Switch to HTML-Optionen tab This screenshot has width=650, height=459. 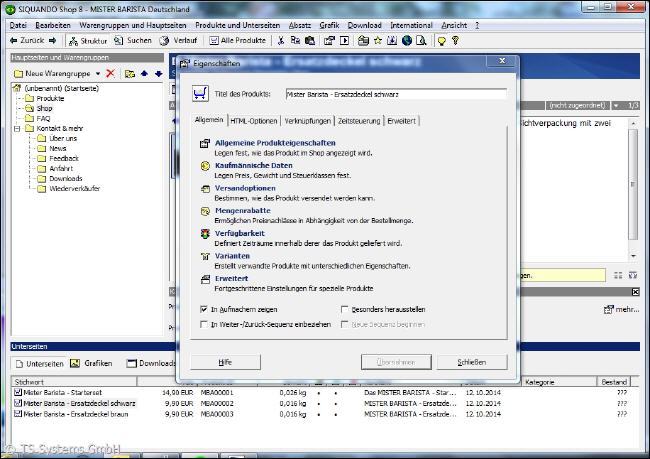254,121
